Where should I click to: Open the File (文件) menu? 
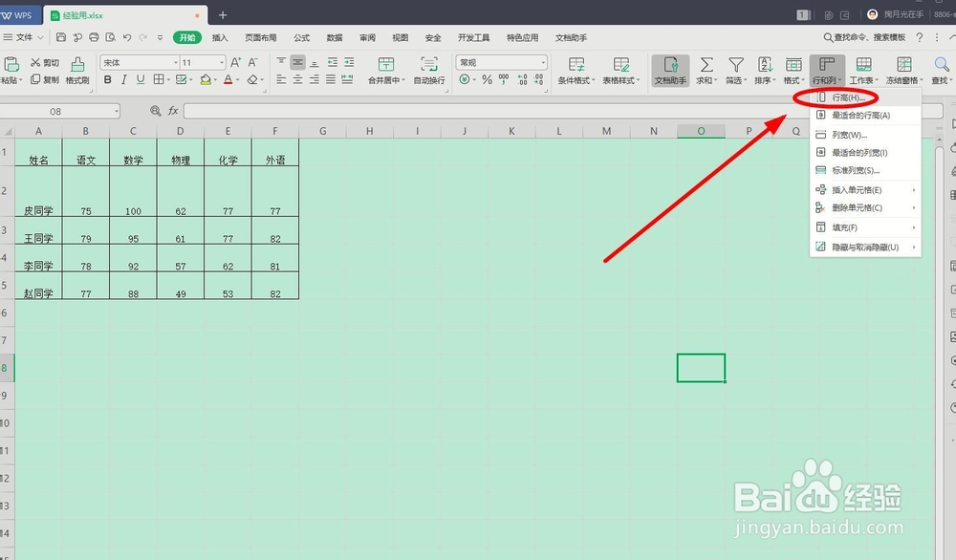click(x=23, y=37)
